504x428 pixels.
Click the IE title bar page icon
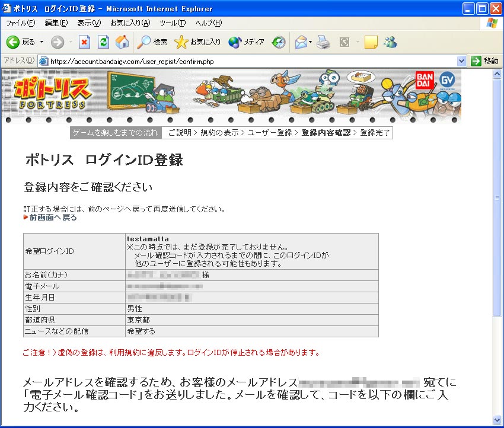7,8
